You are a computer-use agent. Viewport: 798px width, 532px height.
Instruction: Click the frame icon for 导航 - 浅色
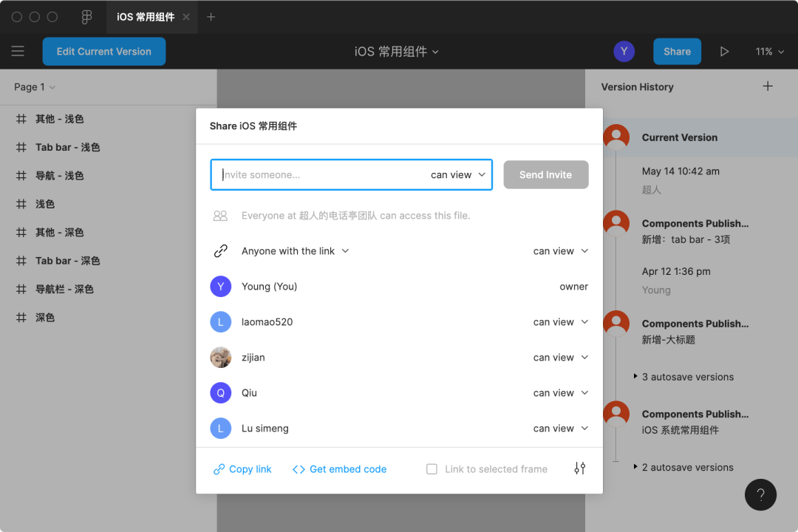tap(21, 176)
